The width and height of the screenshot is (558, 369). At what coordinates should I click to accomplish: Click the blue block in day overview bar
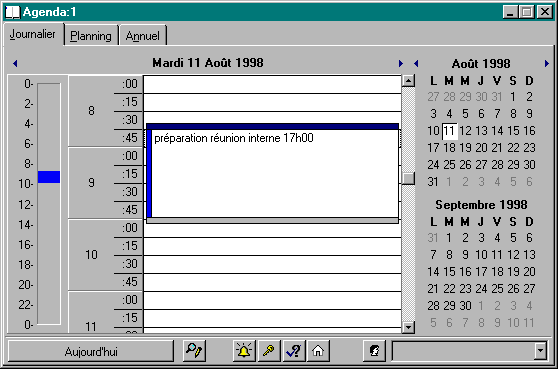click(x=49, y=177)
